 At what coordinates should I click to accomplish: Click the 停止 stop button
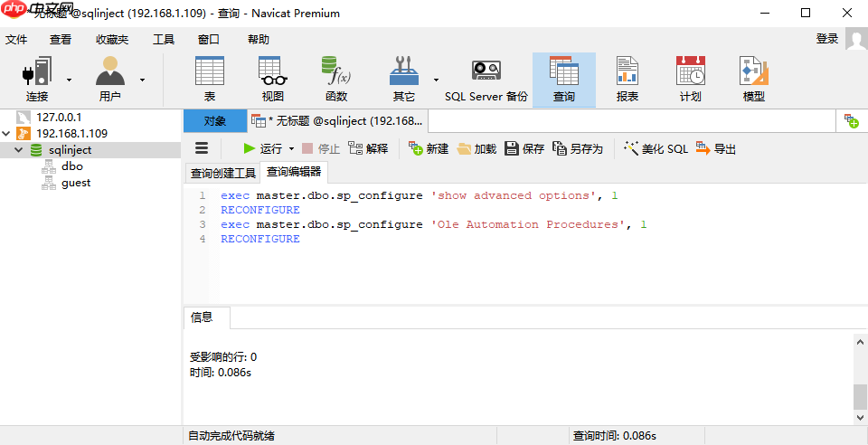click(320, 148)
